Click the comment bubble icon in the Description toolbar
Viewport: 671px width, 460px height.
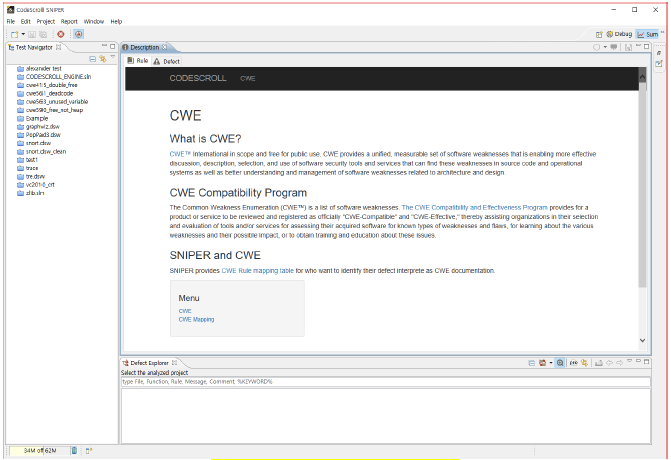pyautogui.click(x=614, y=47)
